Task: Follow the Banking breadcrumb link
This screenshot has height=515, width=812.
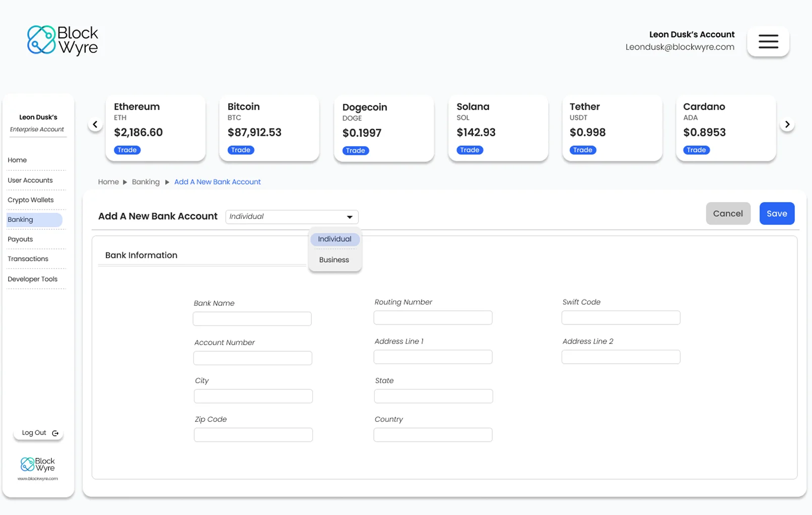Action: point(146,182)
